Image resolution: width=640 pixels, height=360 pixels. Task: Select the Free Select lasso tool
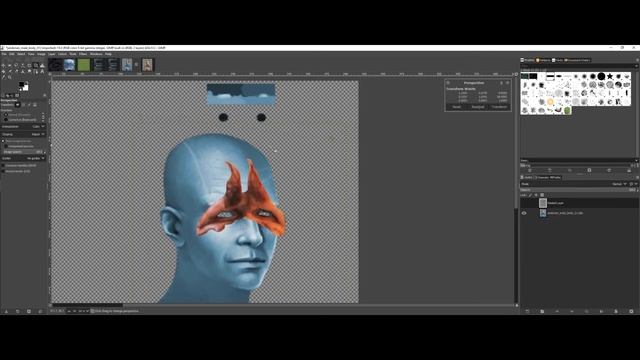pos(16,65)
